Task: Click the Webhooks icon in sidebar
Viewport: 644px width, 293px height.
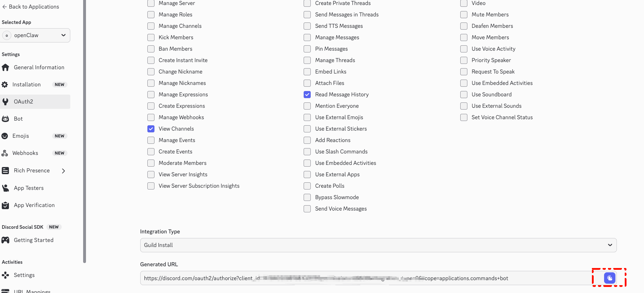Action: (x=5, y=153)
